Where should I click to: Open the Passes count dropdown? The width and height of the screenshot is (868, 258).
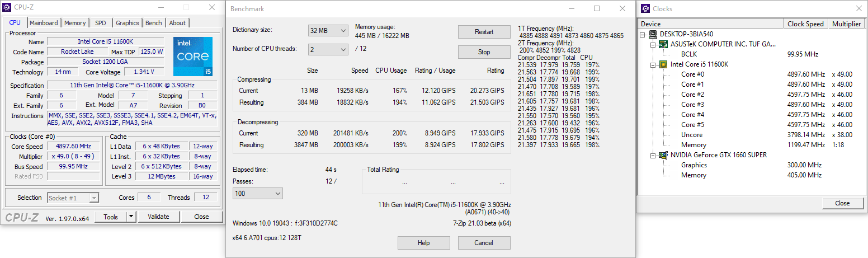coord(257,193)
